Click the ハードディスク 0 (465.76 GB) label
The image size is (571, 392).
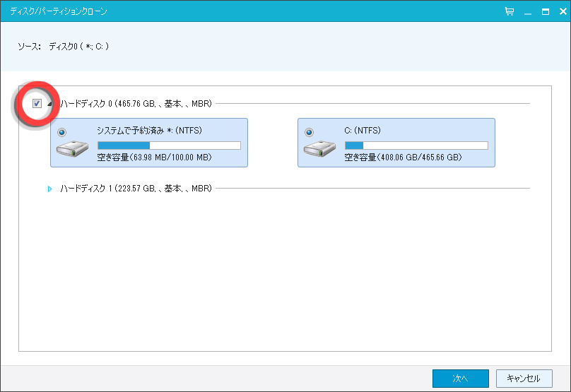tap(136, 104)
